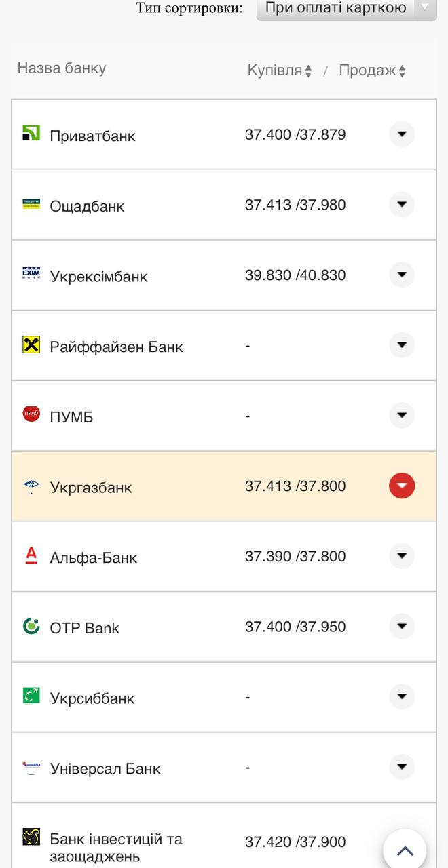Expand the Укрсиббанк row details
The width and height of the screenshot is (448, 868).
point(402,696)
